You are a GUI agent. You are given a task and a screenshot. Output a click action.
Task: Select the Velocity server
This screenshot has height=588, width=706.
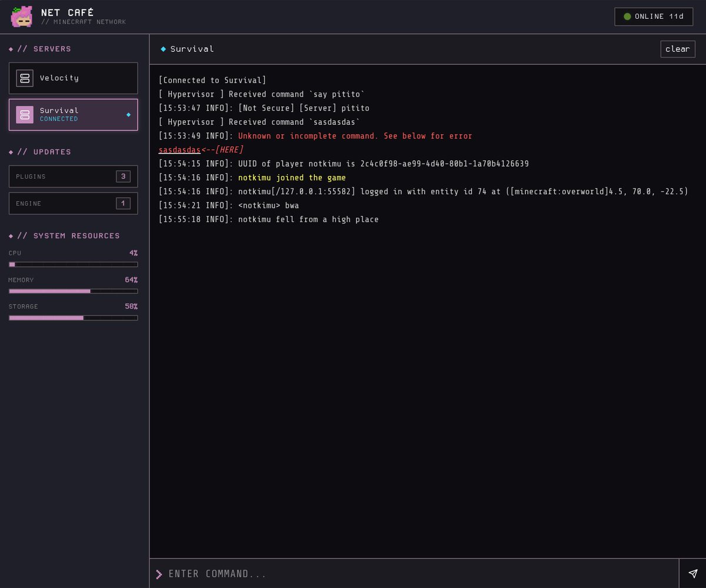pyautogui.click(x=74, y=78)
